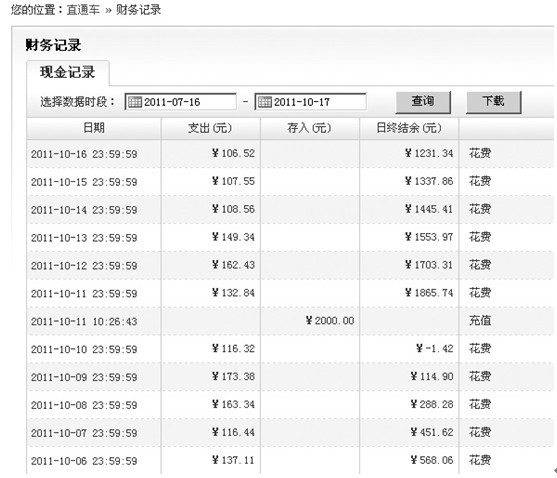Image resolution: width=557 pixels, height=478 pixels.
Task: Click expense value ¥107.55
Action: [x=233, y=181]
